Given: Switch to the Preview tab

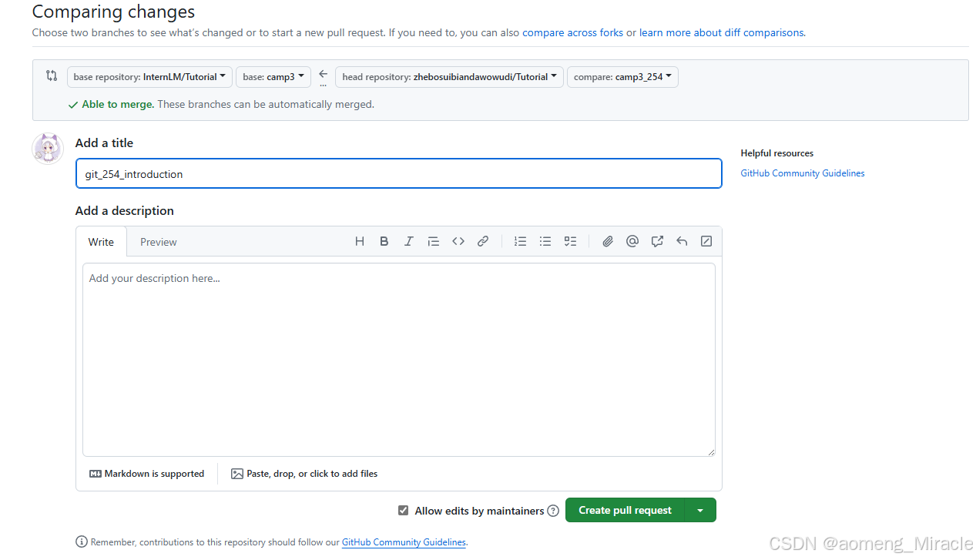Looking at the screenshot, I should tap(159, 242).
